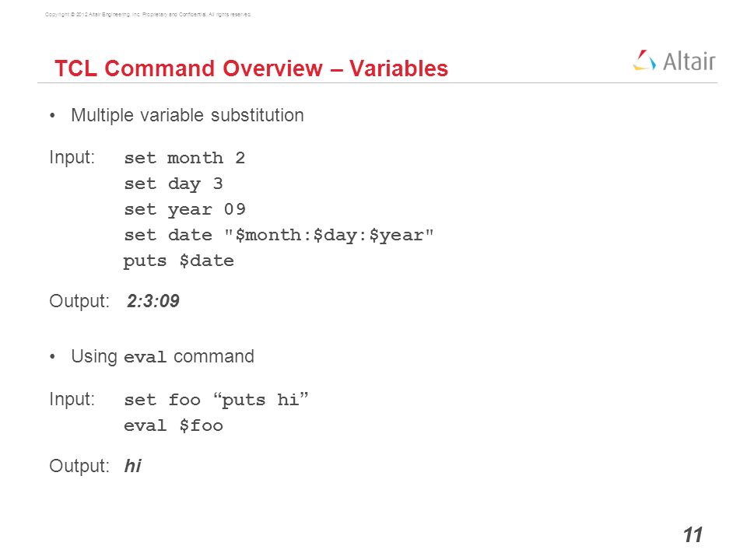
Task: Click the italic output value hi
Action: click(133, 466)
